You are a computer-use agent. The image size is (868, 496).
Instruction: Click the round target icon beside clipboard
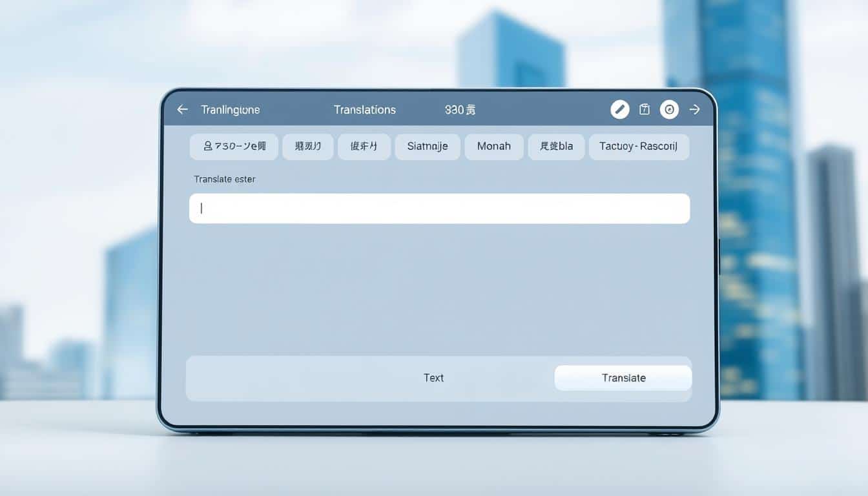pos(669,110)
